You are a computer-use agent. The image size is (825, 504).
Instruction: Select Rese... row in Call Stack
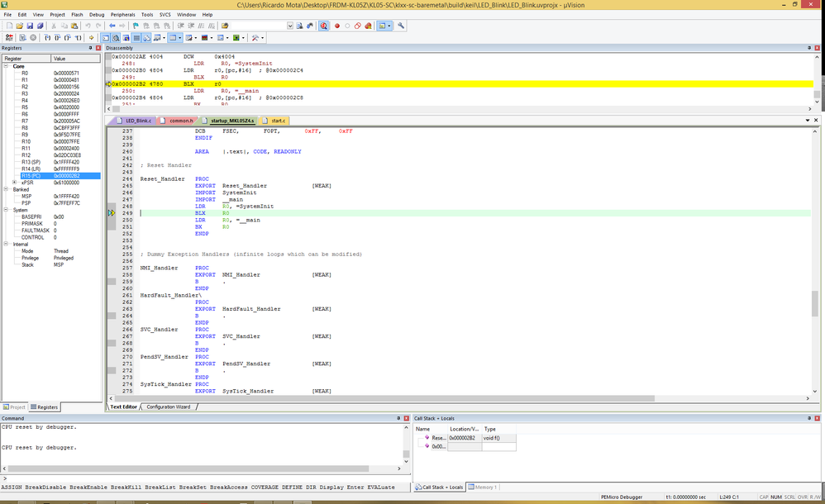pos(465,438)
